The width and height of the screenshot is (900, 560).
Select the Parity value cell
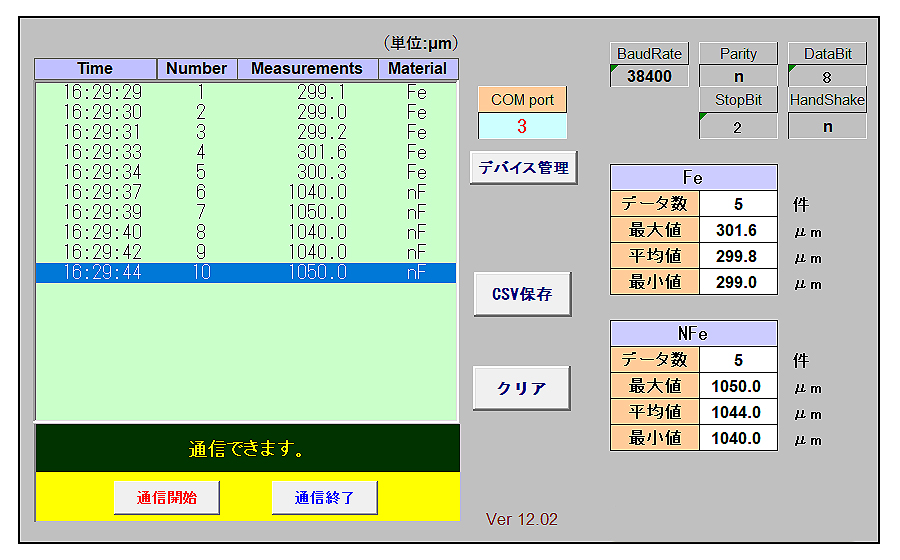click(x=738, y=76)
